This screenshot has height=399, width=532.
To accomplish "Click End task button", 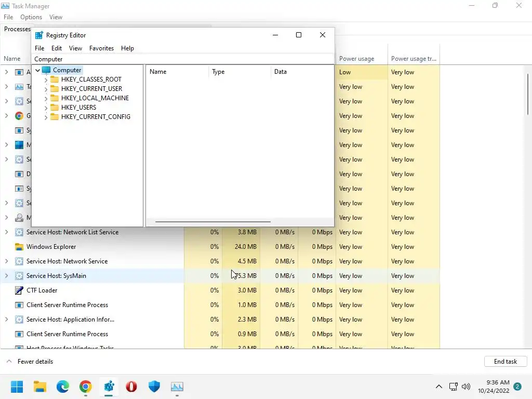I will tap(505, 362).
